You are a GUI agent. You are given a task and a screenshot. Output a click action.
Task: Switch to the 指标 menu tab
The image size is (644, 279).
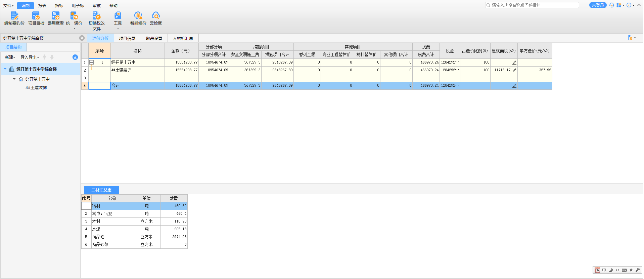coord(59,5)
